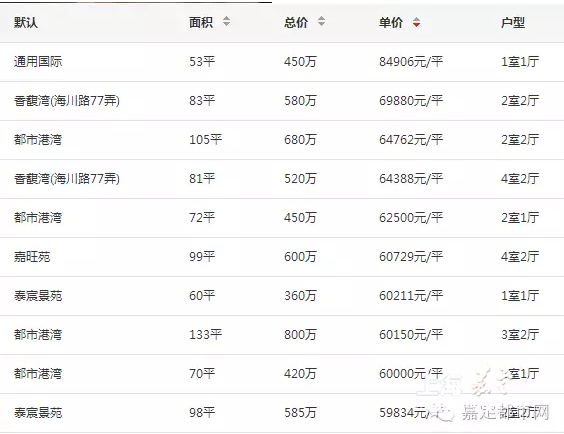Select the 默认 default sorting tab
The height and width of the screenshot is (434, 564).
point(26,22)
